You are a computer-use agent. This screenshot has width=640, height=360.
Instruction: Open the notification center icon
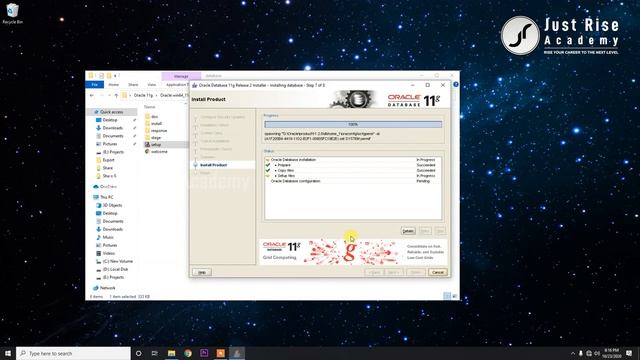(629, 353)
